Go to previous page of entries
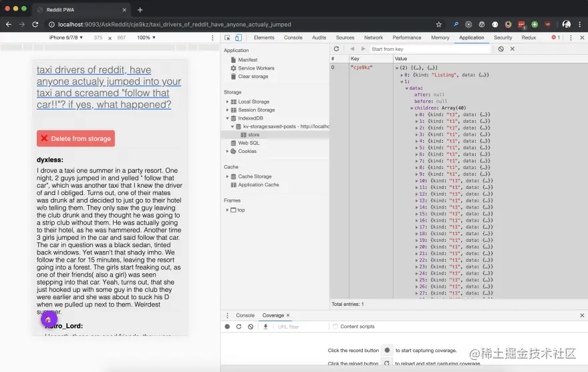 [x=351, y=49]
